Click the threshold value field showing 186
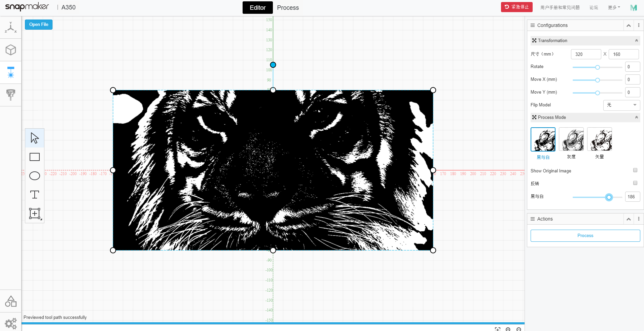 633,197
